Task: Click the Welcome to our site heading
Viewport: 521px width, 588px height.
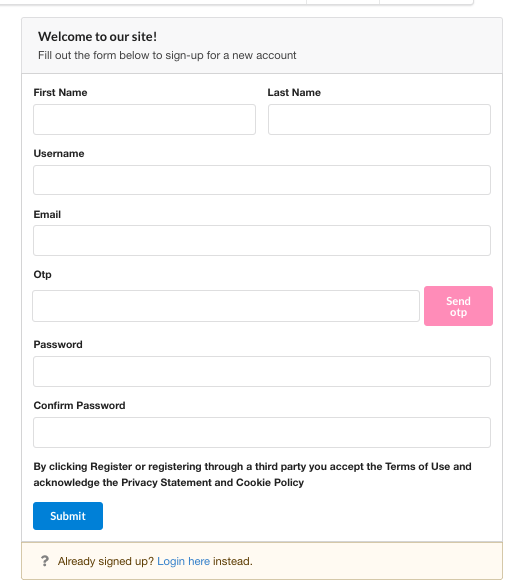Action: coord(98,37)
